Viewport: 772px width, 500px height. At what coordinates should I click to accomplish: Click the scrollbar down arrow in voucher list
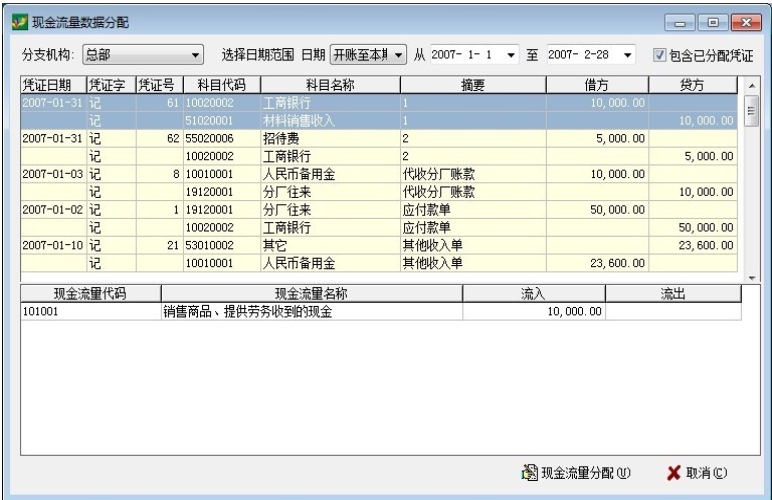[x=751, y=277]
